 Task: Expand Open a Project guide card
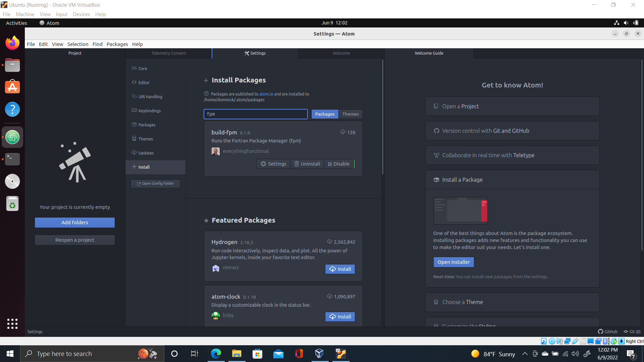(x=512, y=106)
